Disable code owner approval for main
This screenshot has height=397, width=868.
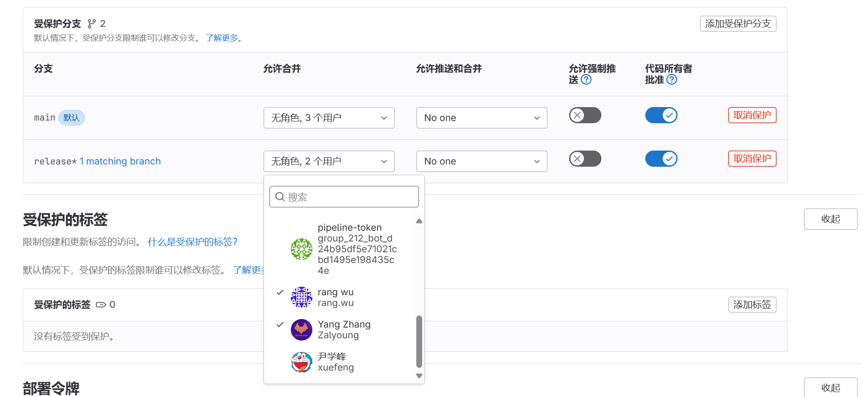coord(661,115)
